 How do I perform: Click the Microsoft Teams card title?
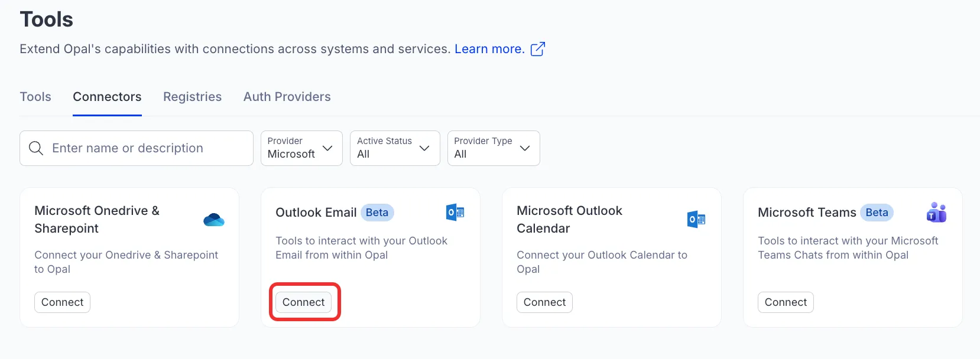[807, 213]
